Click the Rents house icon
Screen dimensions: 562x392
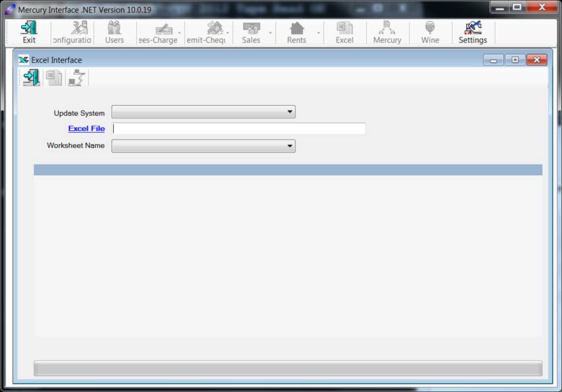coord(297,28)
